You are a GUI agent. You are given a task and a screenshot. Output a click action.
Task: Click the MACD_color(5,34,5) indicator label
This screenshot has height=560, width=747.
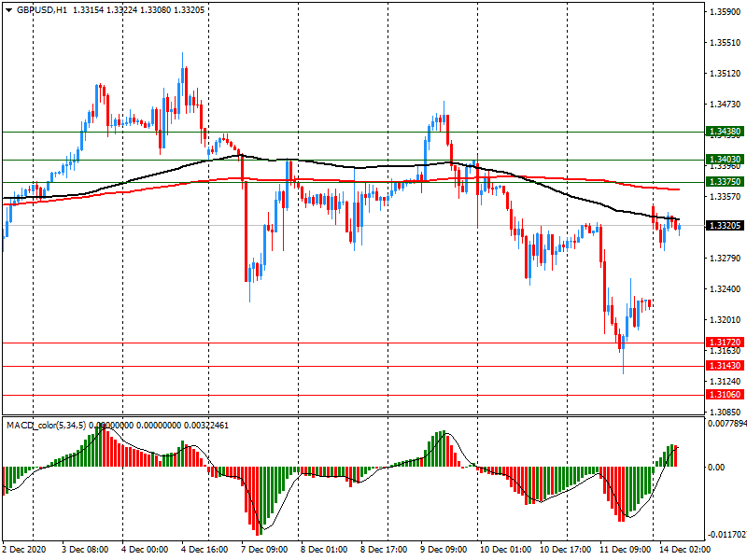pyautogui.click(x=62, y=426)
